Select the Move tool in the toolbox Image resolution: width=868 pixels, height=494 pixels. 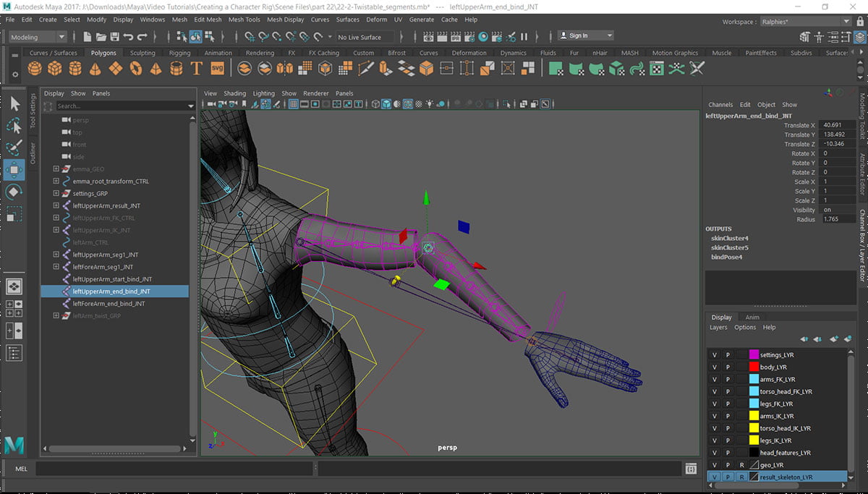pos(14,170)
